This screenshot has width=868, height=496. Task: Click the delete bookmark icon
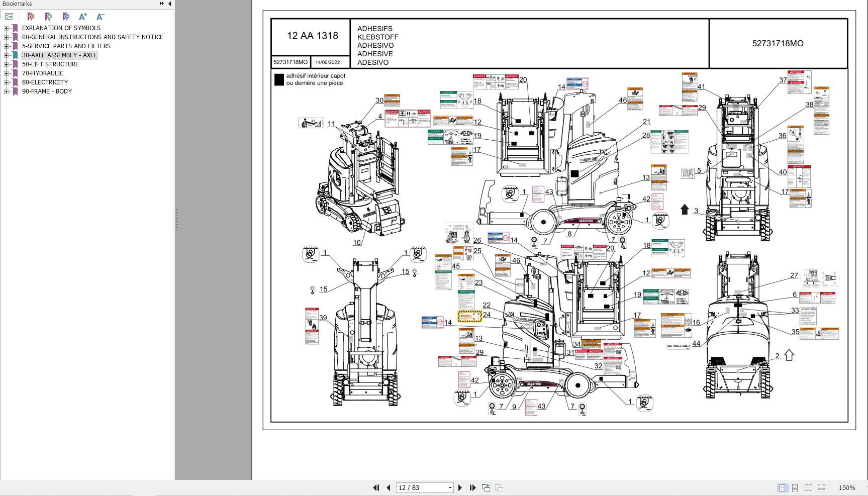31,17
